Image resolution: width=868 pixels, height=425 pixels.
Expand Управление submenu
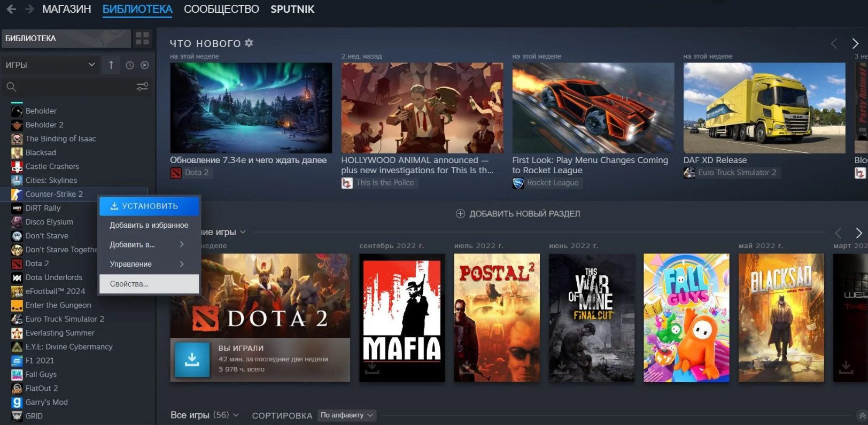point(149,264)
